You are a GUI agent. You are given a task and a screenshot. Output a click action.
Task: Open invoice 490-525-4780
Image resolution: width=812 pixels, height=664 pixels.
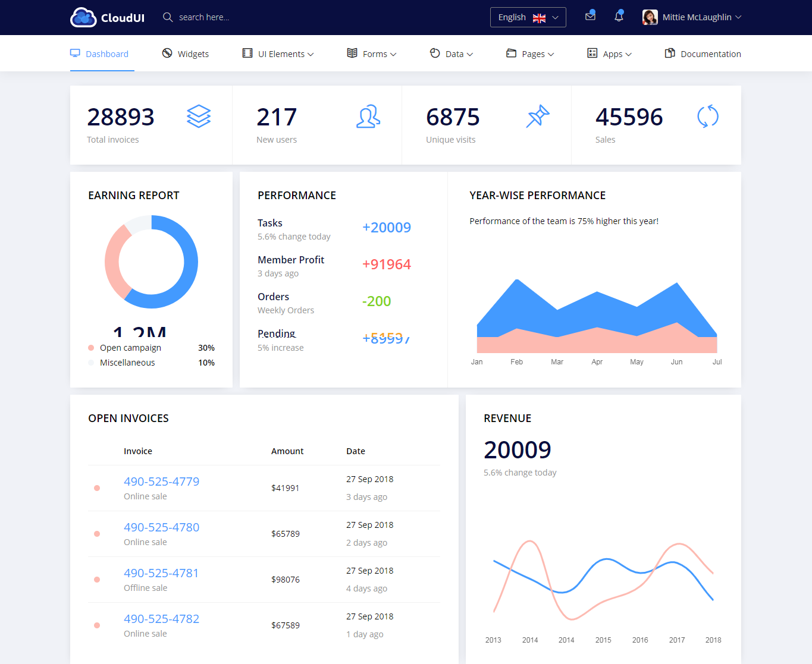coord(161,527)
